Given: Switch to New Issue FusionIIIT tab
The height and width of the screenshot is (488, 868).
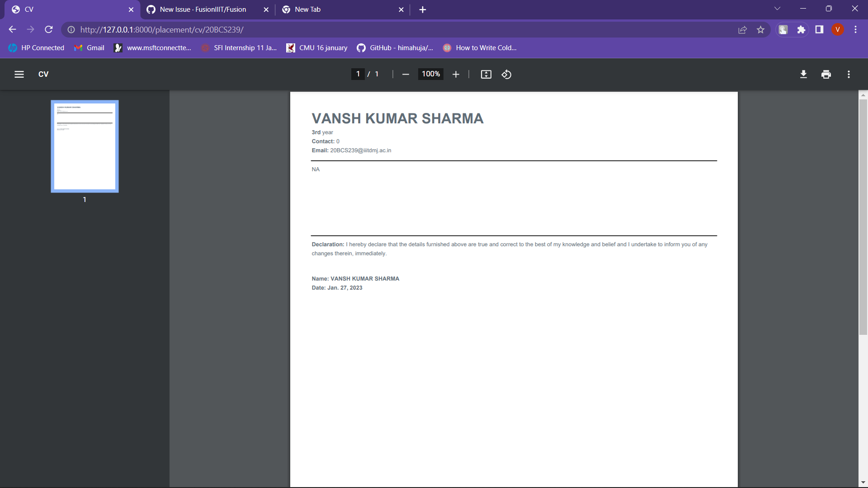Looking at the screenshot, I should tap(203, 9).
